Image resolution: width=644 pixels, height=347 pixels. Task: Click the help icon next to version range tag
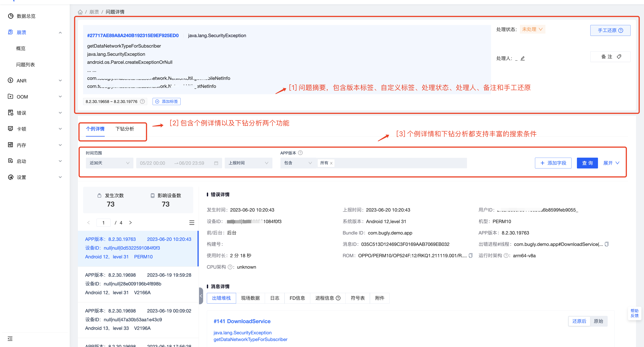coord(142,101)
